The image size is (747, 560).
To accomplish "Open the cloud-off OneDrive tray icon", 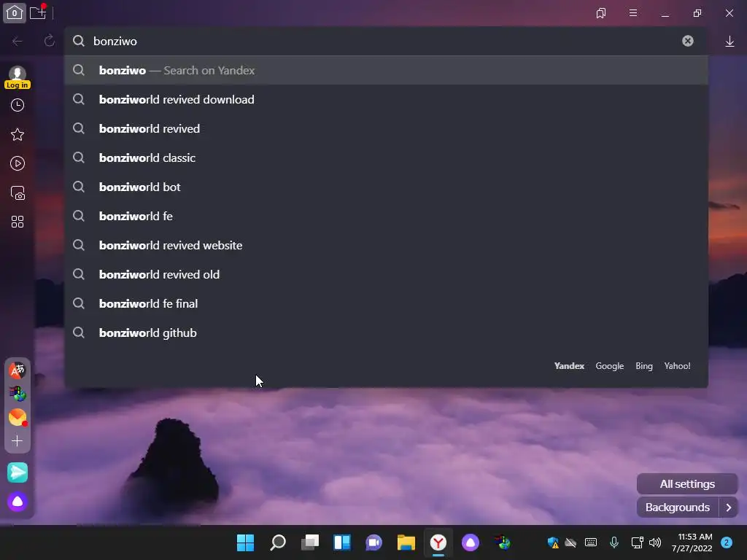I will coord(570,542).
